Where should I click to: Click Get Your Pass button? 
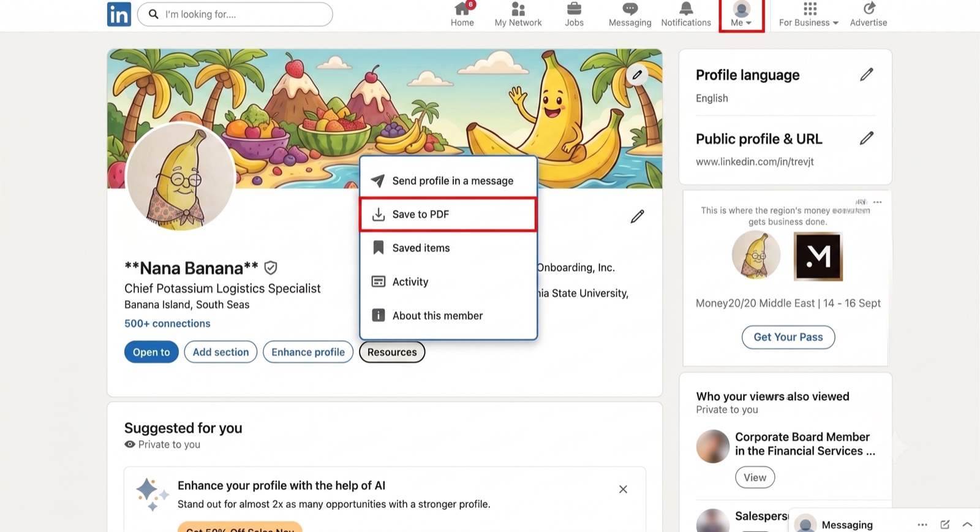click(x=788, y=337)
